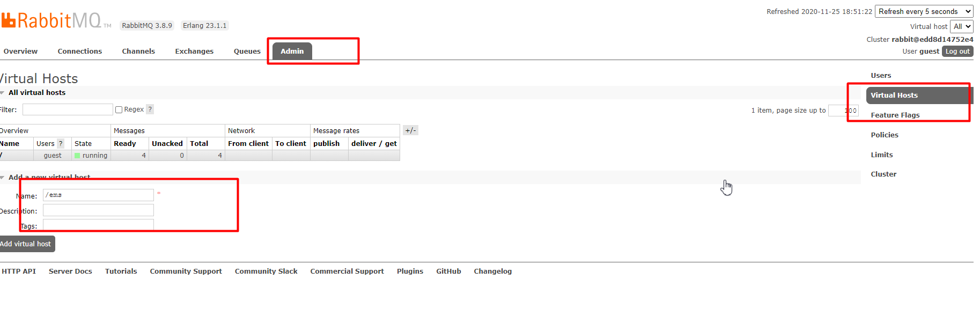
Task: Open the Queues tab
Action: coord(247,52)
